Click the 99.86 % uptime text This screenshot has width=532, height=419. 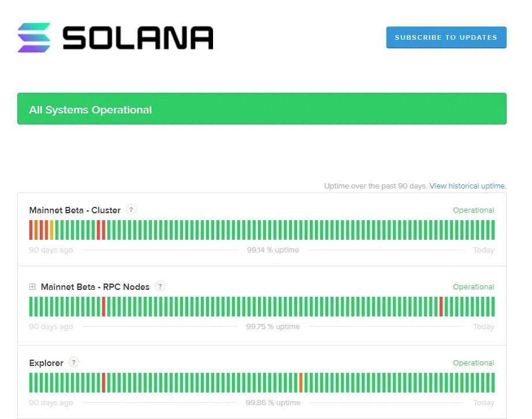pyautogui.click(x=273, y=403)
